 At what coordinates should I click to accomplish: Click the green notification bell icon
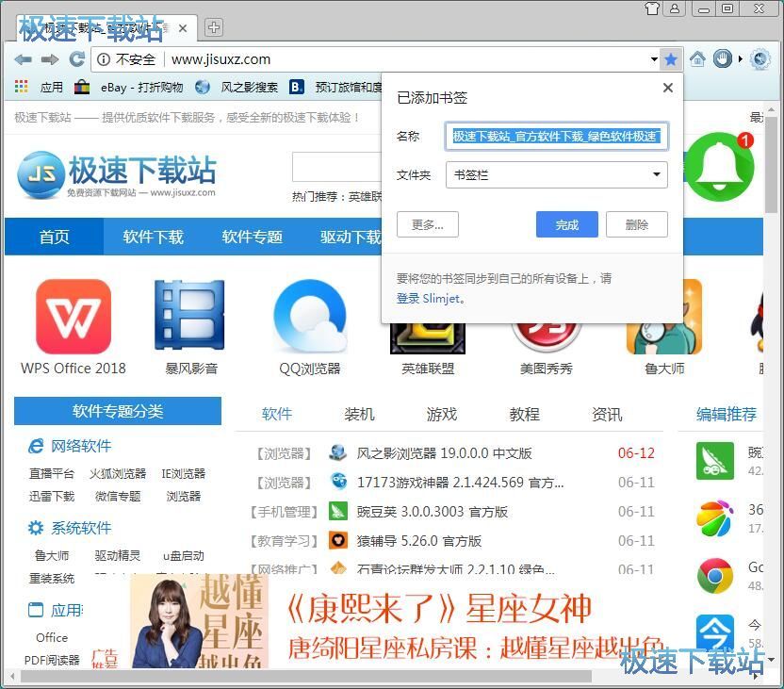720,167
